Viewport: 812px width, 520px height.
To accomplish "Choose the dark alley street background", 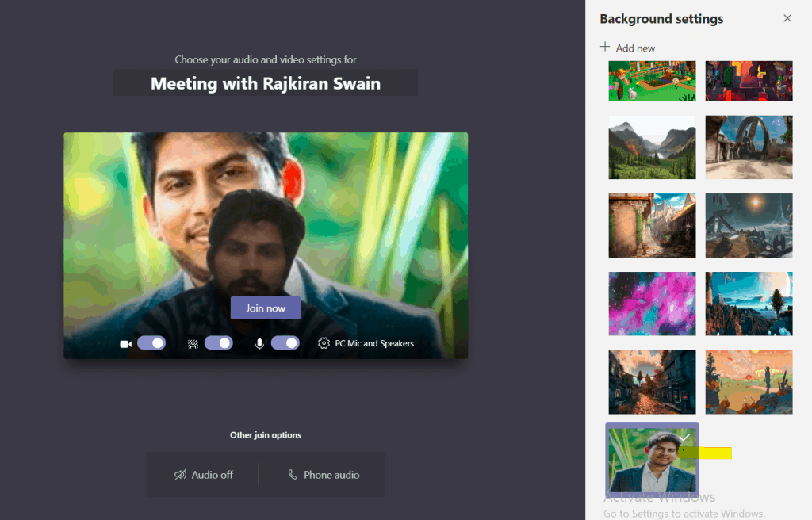I will [652, 382].
